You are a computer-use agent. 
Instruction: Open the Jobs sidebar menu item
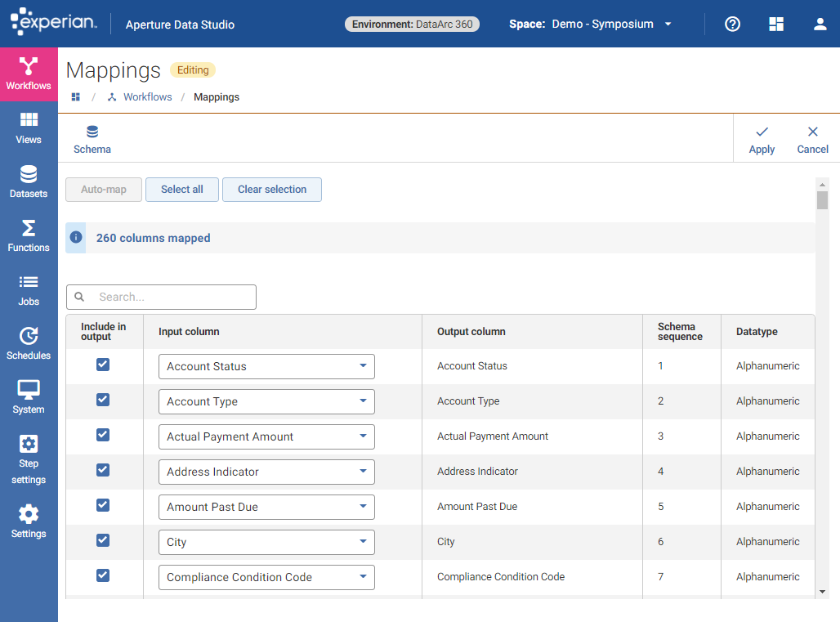[x=29, y=290]
